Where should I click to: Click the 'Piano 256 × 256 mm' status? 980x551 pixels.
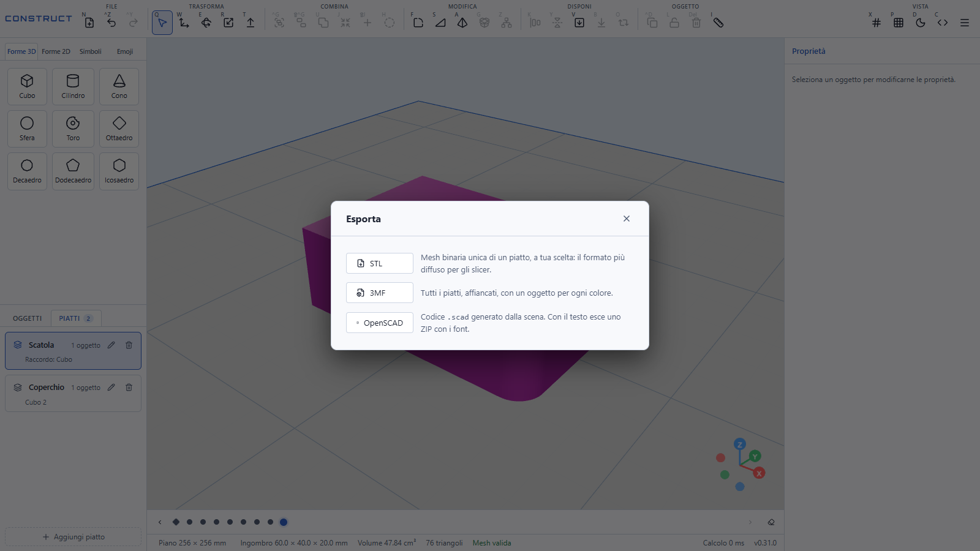[192, 543]
